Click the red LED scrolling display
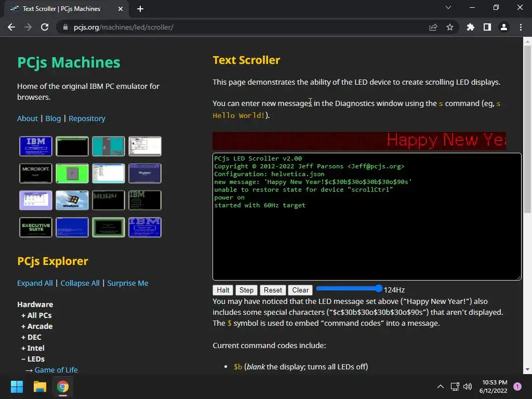Image resolution: width=532 pixels, height=399 pixels. pos(360,141)
